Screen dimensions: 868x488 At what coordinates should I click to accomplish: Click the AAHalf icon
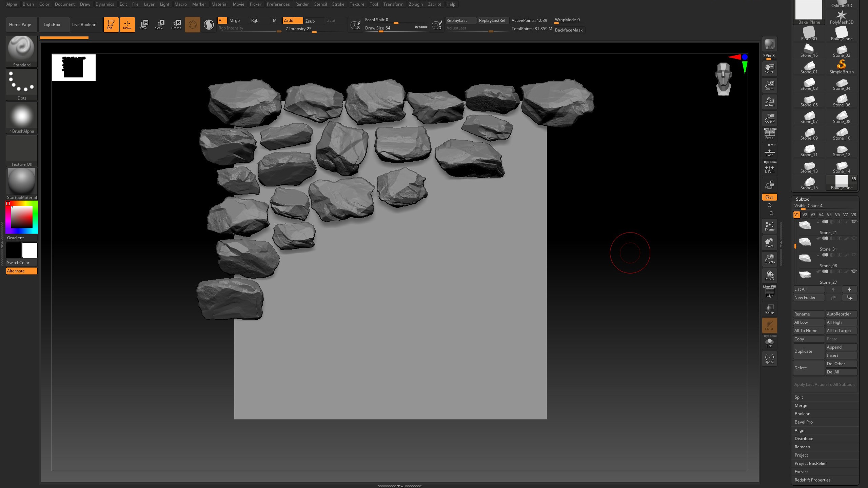coord(769,118)
